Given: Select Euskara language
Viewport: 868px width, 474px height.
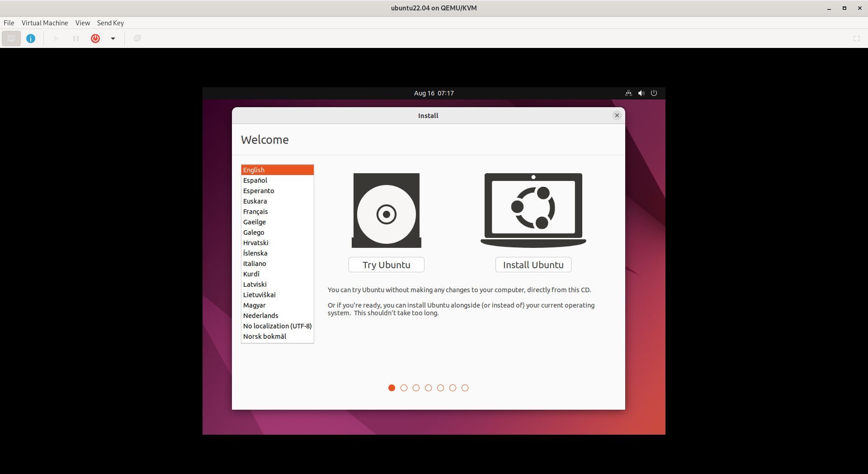Looking at the screenshot, I should coord(278,201).
